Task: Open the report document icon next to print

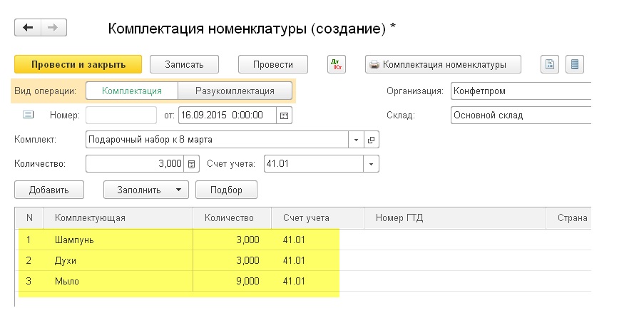Action: 550,64
